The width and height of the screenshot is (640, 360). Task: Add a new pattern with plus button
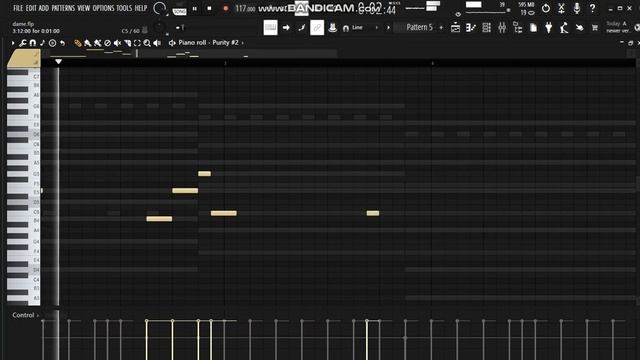tap(441, 28)
